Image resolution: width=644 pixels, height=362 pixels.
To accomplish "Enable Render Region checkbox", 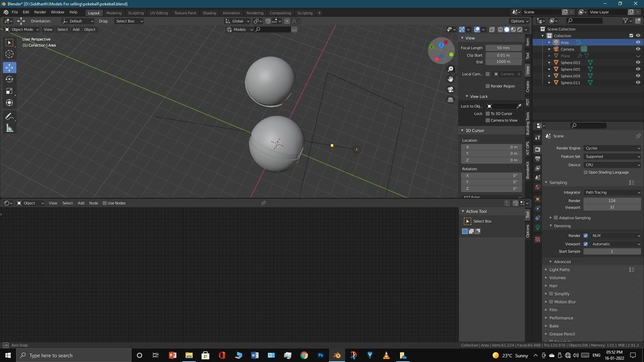I will click(488, 86).
